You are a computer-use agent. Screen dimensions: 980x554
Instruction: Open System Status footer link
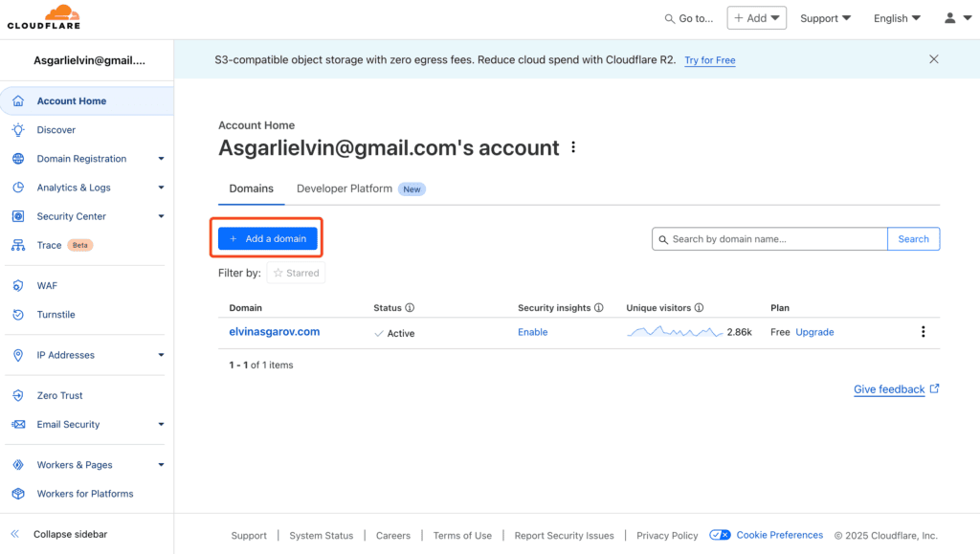tap(322, 535)
